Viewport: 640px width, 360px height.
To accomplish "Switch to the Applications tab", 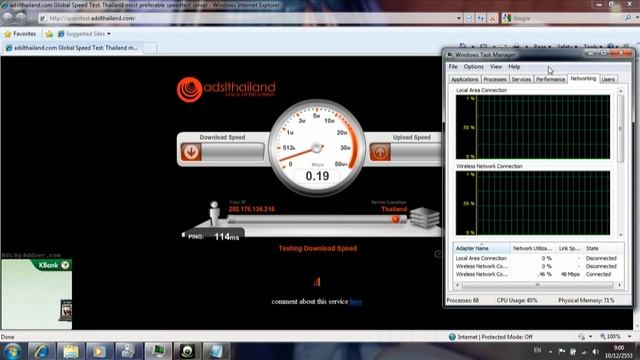I will (x=464, y=79).
